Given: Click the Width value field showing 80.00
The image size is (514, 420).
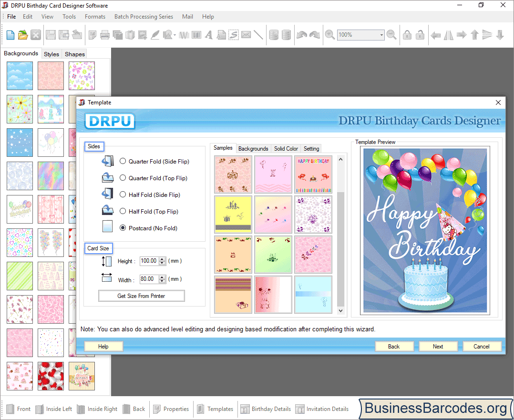Looking at the screenshot, I should (149, 279).
